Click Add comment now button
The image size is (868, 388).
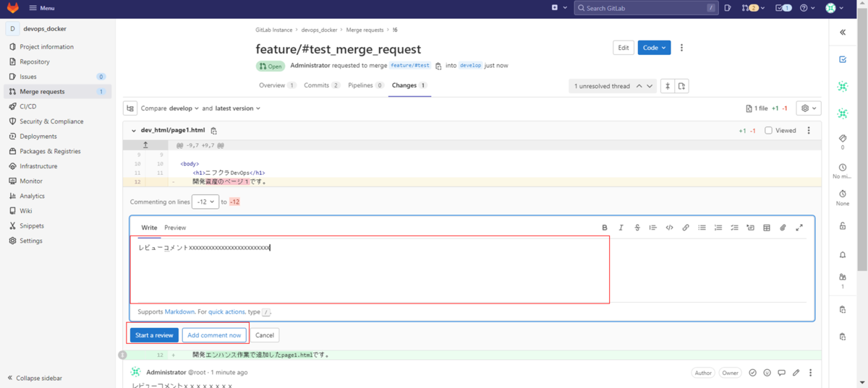[x=214, y=335]
